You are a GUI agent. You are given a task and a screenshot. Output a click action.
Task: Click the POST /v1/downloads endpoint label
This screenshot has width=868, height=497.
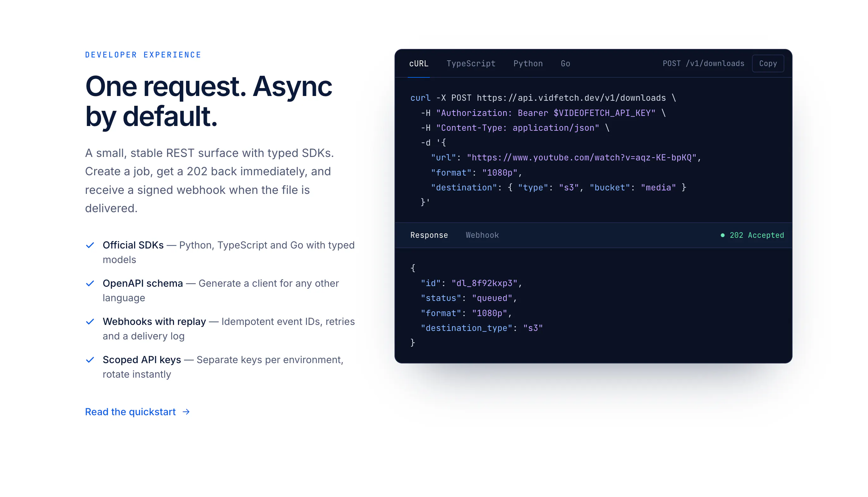tap(703, 63)
